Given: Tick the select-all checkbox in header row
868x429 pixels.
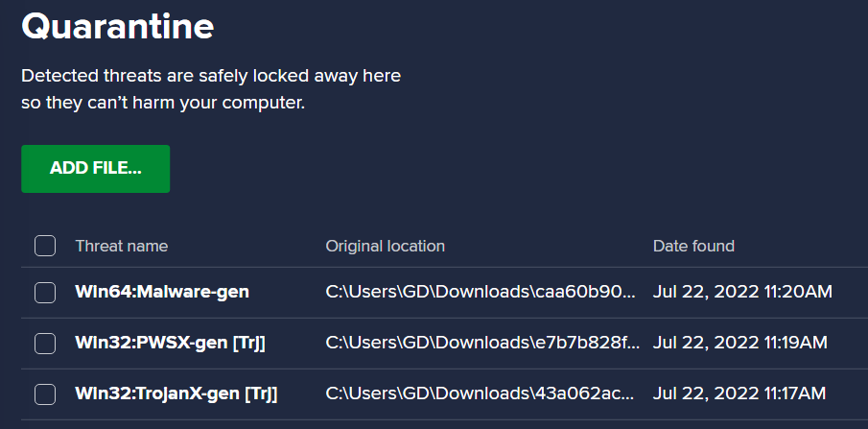Looking at the screenshot, I should 45,246.
